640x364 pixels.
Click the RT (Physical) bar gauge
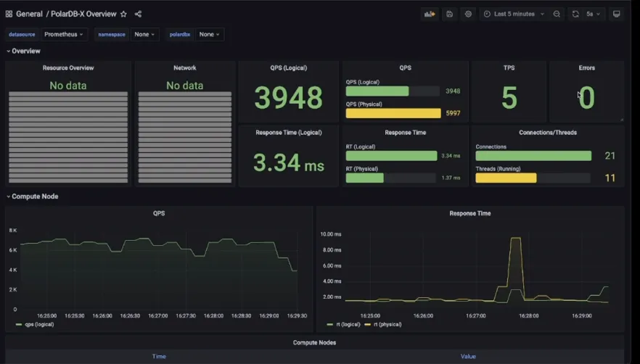[x=364, y=178]
